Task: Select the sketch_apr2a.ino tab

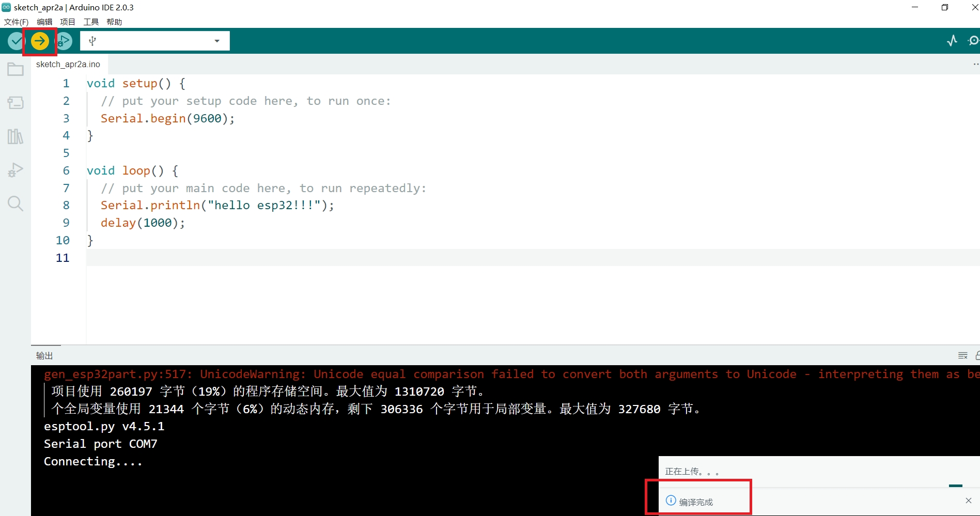Action: 68,64
